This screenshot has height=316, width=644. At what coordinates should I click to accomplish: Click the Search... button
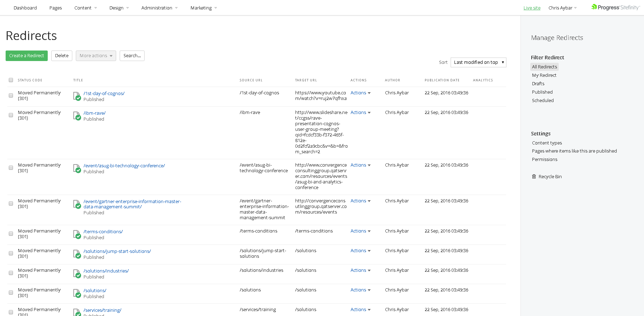132,56
